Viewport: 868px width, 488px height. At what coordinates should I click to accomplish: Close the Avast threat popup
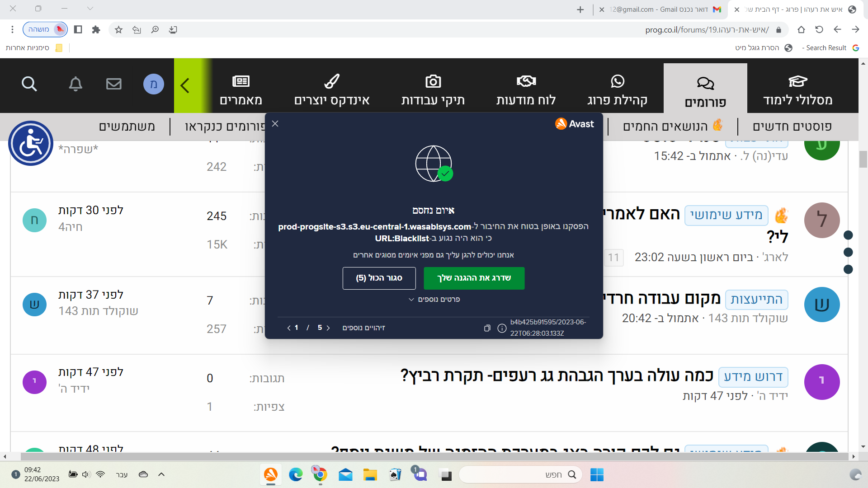tap(275, 124)
